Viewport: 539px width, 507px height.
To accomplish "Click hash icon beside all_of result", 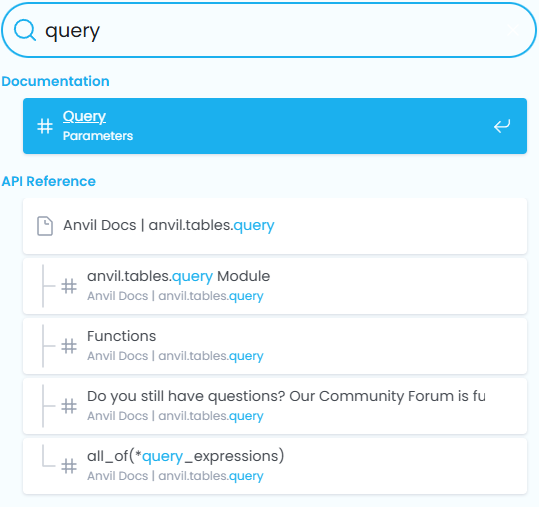I will click(x=69, y=466).
